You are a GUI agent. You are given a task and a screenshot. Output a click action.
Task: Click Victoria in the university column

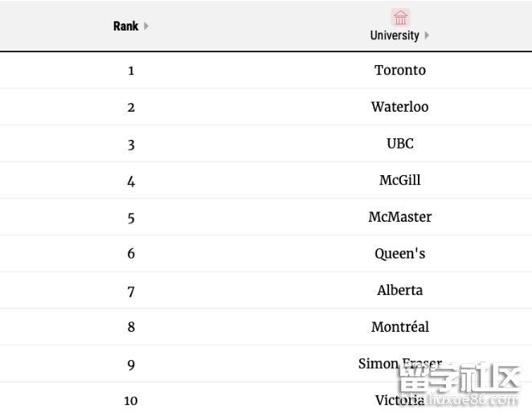point(399,400)
